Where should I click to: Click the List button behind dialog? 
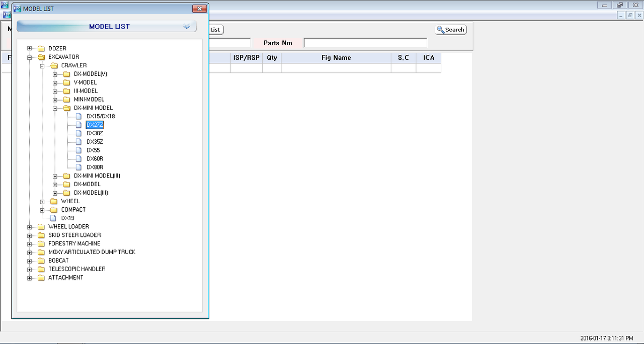coord(216,30)
